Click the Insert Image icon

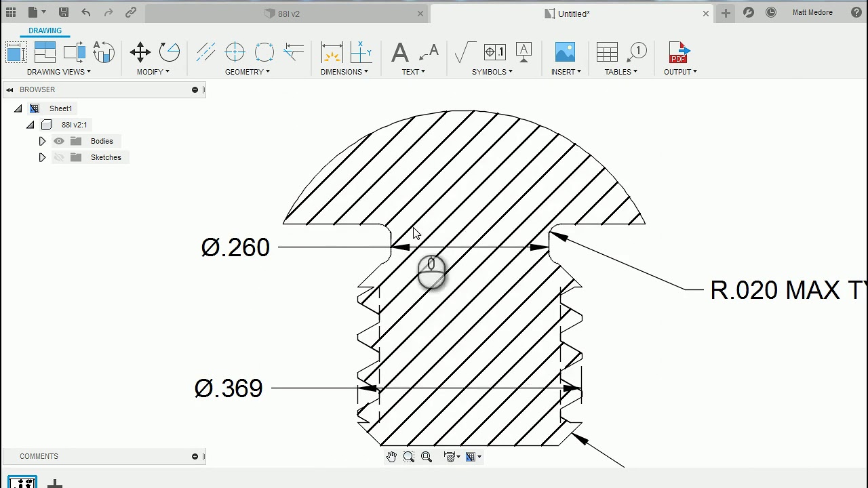pyautogui.click(x=565, y=52)
